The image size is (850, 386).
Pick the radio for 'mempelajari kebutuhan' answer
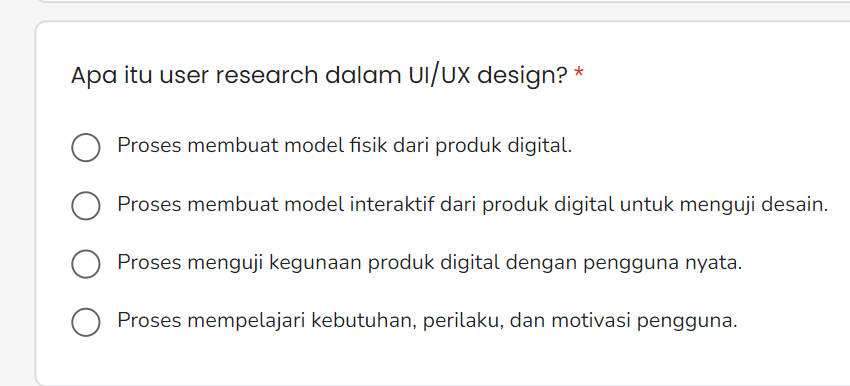pyautogui.click(x=86, y=323)
